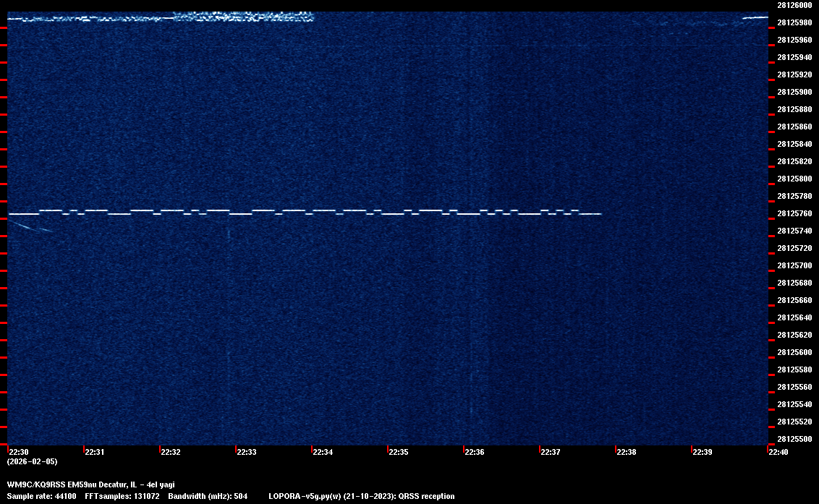Click the 22:30 time axis label
Viewport: 819px width, 504px height.
click(x=19, y=452)
